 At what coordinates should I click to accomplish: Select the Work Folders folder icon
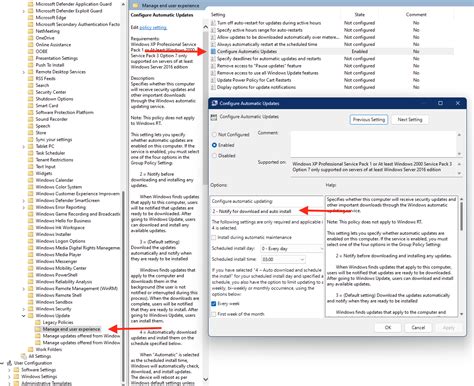coord(30,349)
